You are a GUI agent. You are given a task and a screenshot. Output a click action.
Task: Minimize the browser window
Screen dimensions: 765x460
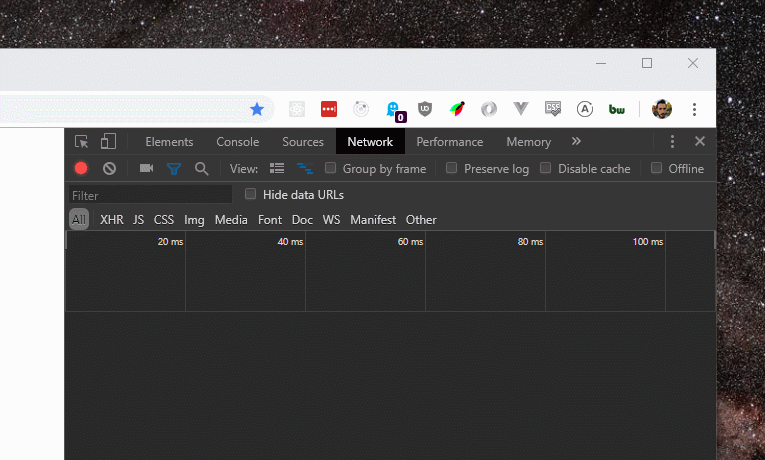[x=601, y=63]
